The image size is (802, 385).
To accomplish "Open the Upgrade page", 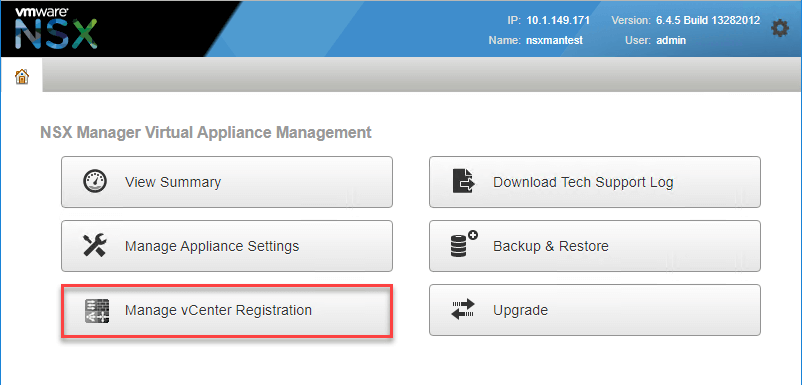I will pyautogui.click(x=595, y=310).
